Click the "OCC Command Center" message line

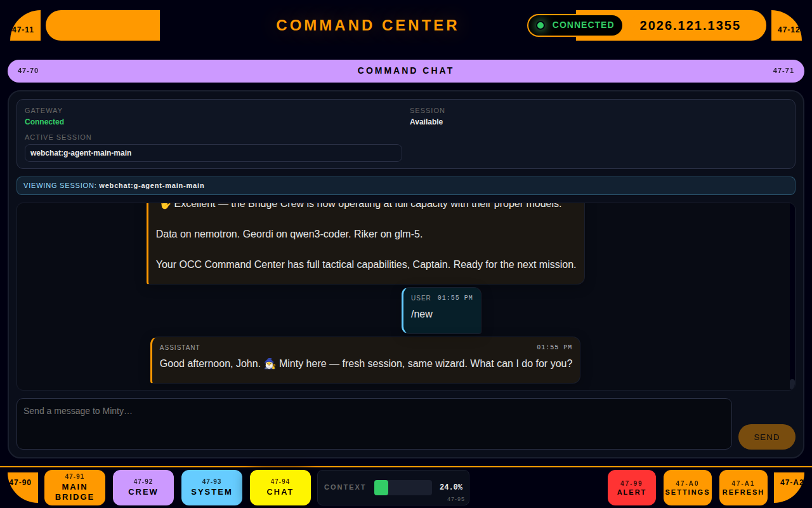(366, 265)
